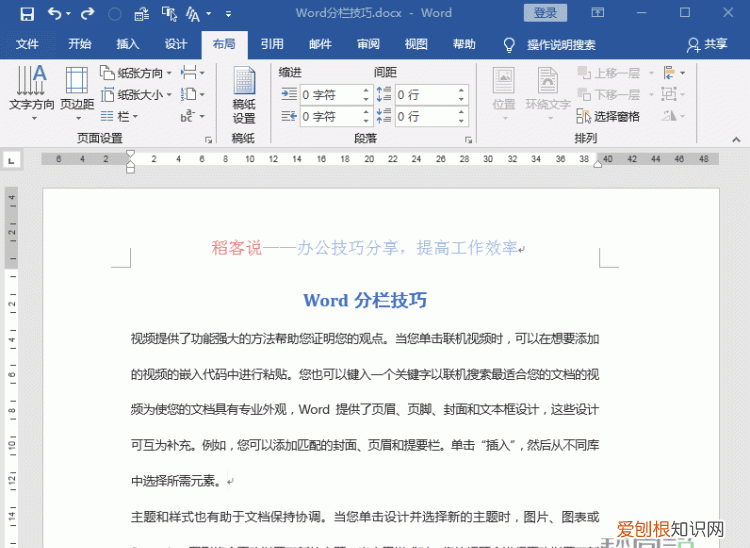This screenshot has height=548, width=750.
Task: Switch to the 邮件 tab
Action: pos(320,44)
